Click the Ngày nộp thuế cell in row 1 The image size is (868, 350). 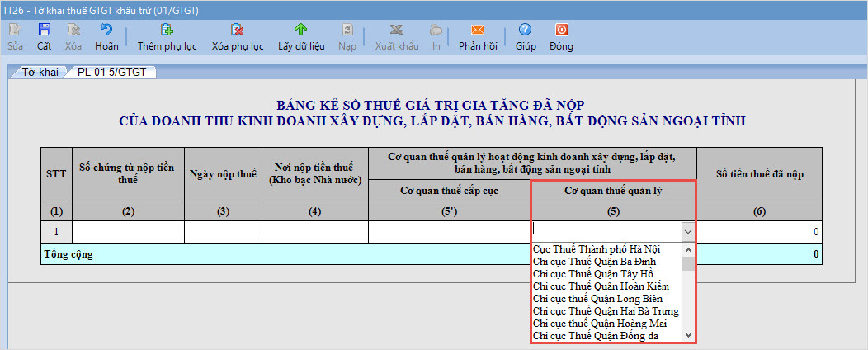pyautogui.click(x=223, y=232)
